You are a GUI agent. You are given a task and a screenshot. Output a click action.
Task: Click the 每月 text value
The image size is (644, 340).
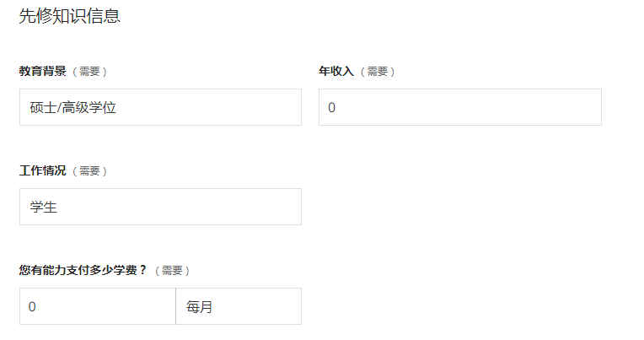[199, 307]
